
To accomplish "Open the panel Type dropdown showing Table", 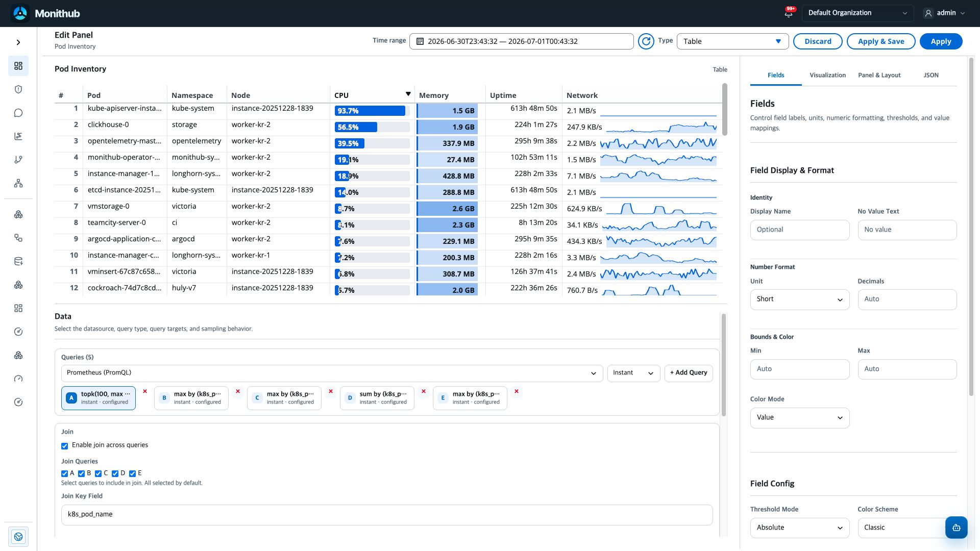I will [x=732, y=41].
